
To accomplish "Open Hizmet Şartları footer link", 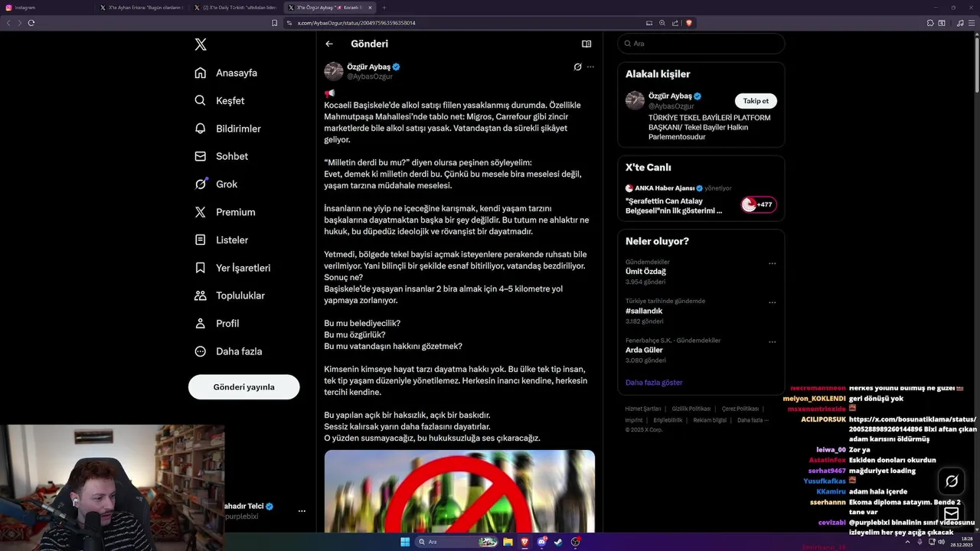I will pyautogui.click(x=642, y=409).
